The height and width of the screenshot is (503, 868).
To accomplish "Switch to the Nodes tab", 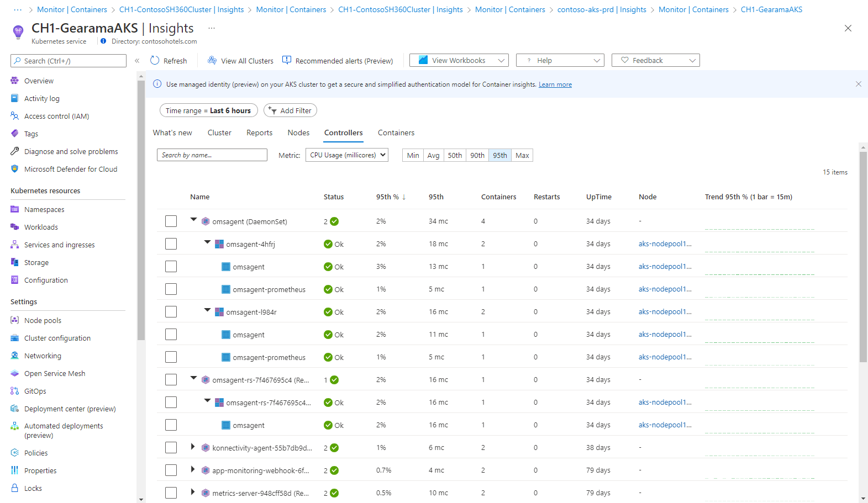I will 298,133.
